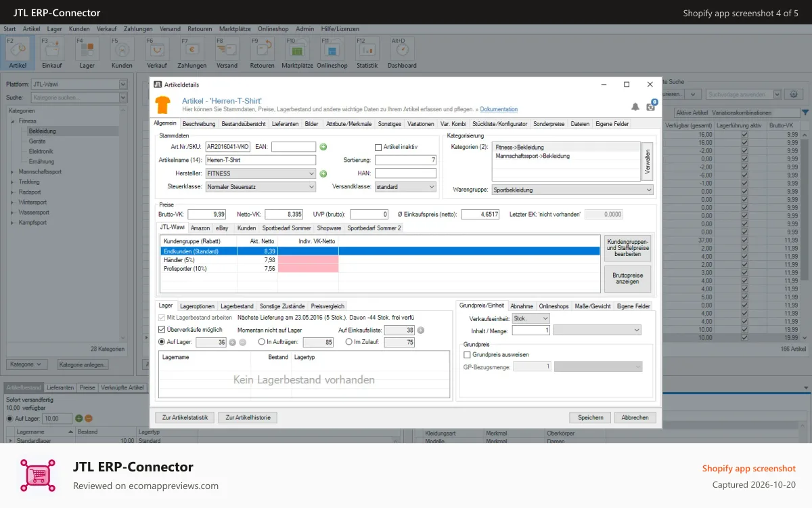Switch to the Beschreibung tab
812x508 pixels.
[x=199, y=124]
